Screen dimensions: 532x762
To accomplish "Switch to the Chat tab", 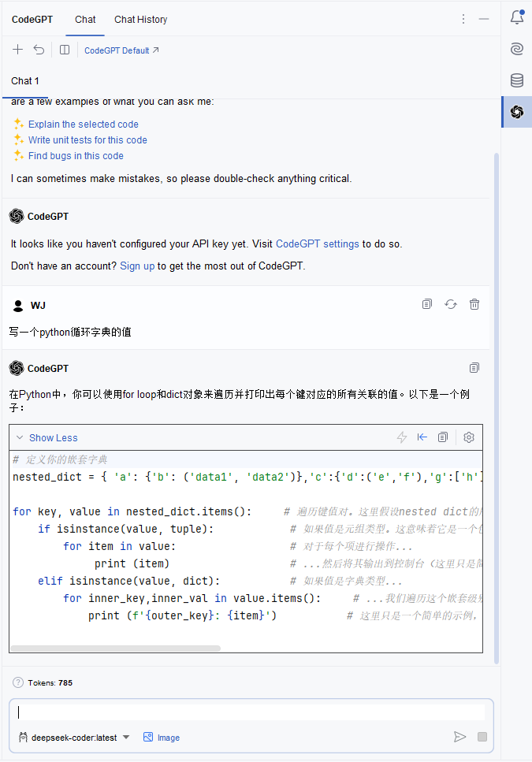I will tap(85, 20).
